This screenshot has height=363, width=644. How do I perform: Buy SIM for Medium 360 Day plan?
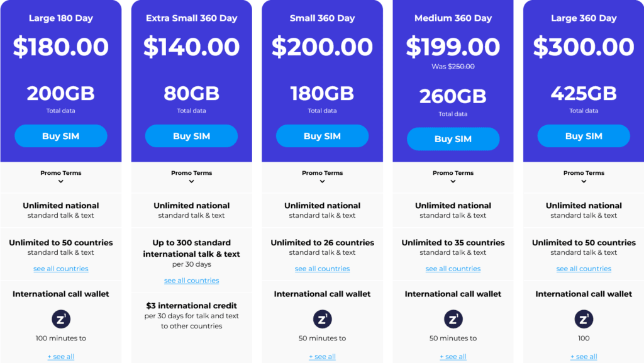(x=453, y=139)
